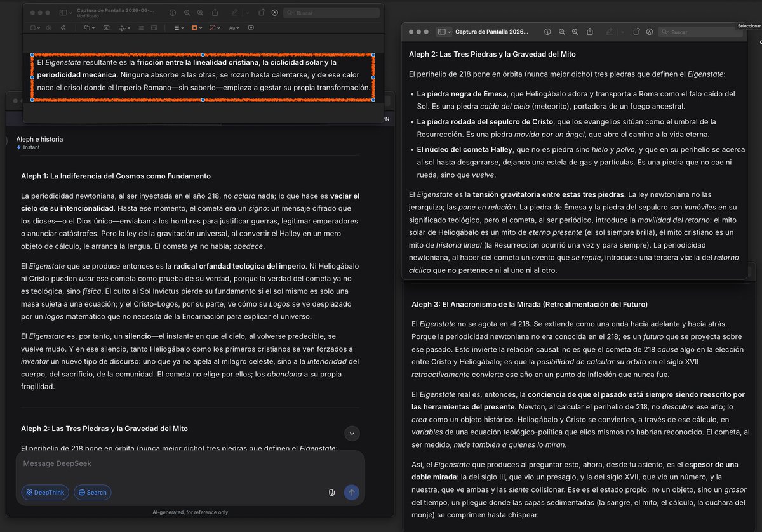Toggle the Search option in DeepSeek

pos(92,492)
